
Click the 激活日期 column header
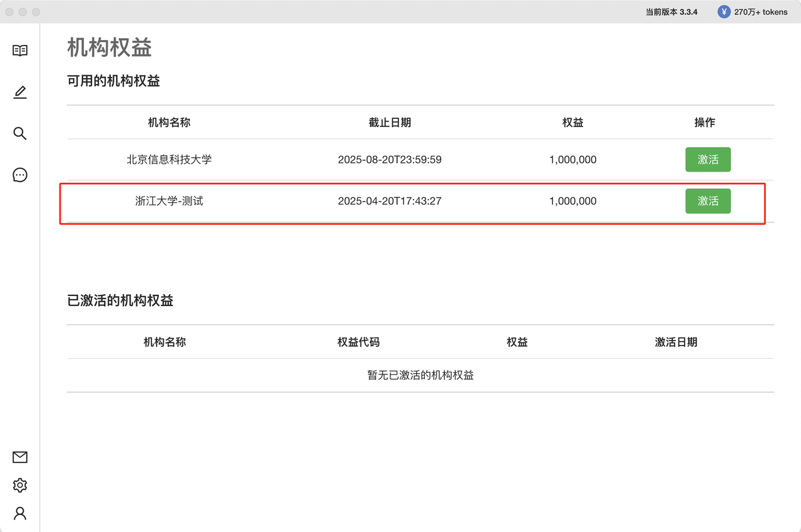coord(676,342)
